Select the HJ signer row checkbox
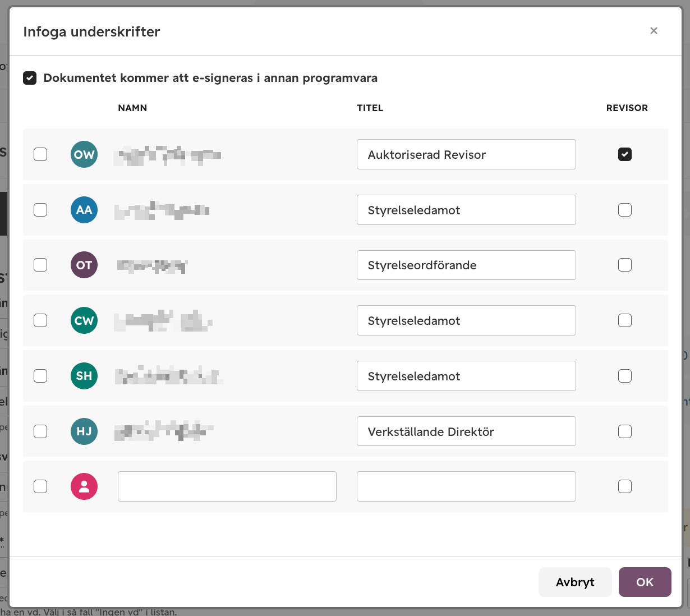The width and height of the screenshot is (690, 616). click(40, 431)
